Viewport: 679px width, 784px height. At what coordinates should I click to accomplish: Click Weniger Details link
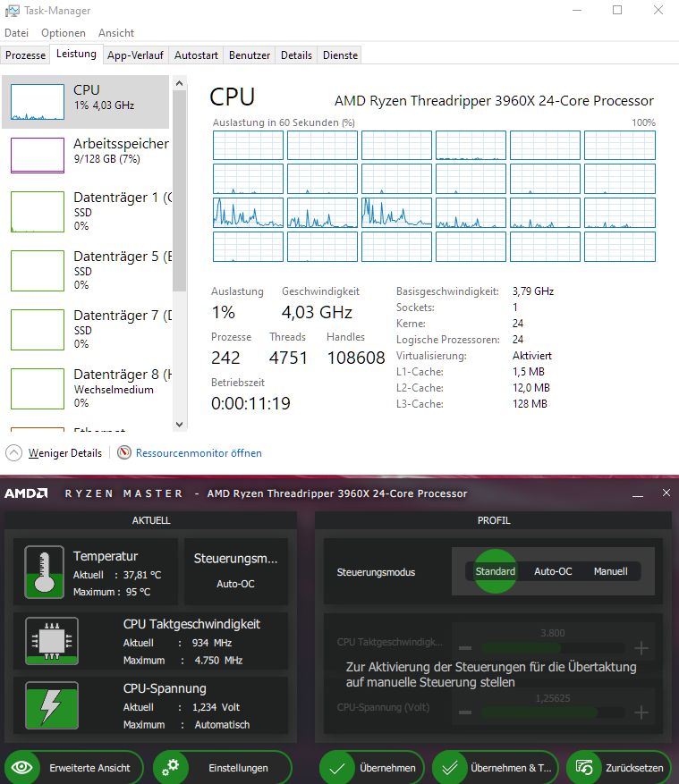tap(65, 453)
